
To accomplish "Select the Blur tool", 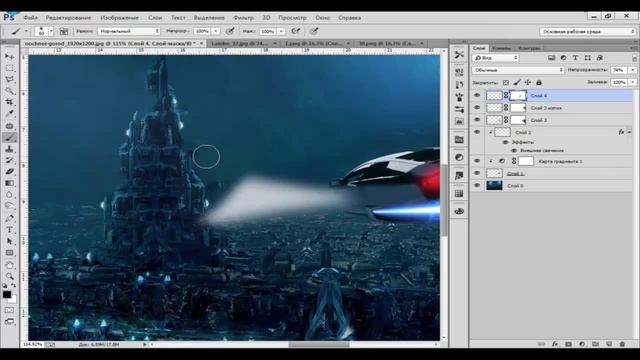I will pyautogui.click(x=9, y=195).
